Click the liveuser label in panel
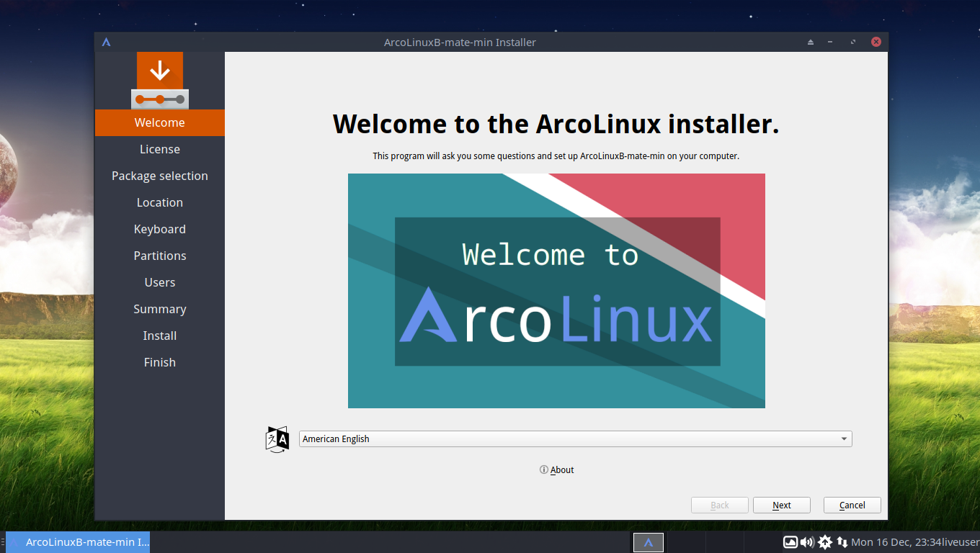This screenshot has height=553, width=980. pyautogui.click(x=960, y=542)
